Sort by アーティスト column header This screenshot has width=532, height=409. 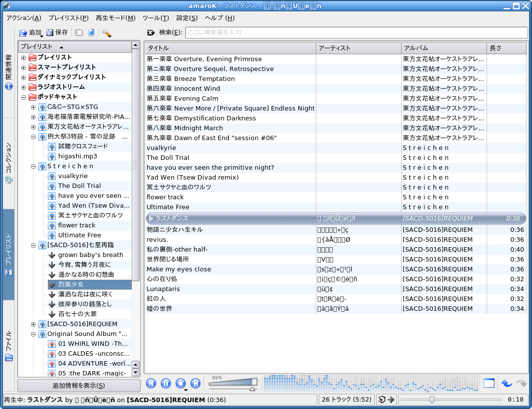[x=359, y=48]
